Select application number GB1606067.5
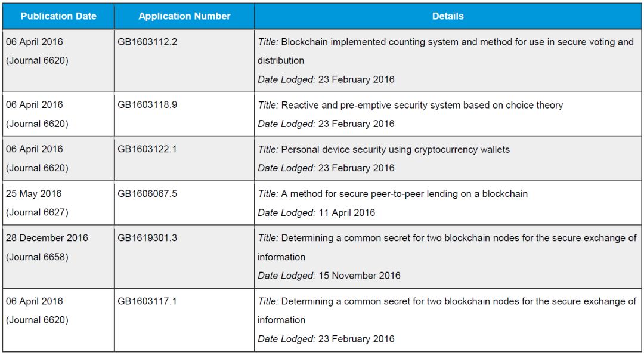 point(147,193)
